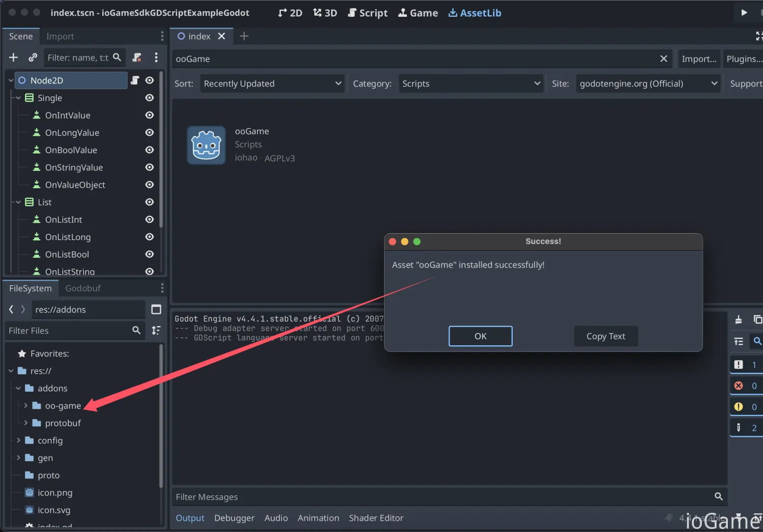Image resolution: width=763 pixels, height=532 pixels.
Task: Click the ooGame asset thumbnail icon
Action: [206, 145]
